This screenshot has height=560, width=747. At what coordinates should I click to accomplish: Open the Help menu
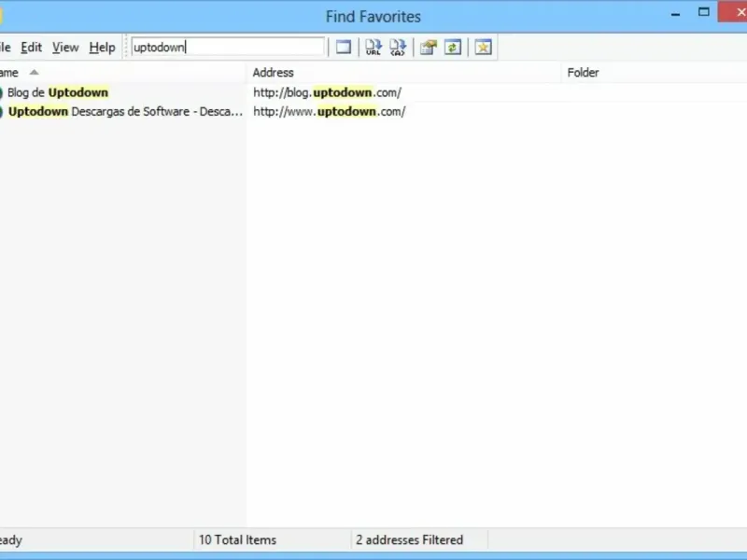(x=102, y=48)
